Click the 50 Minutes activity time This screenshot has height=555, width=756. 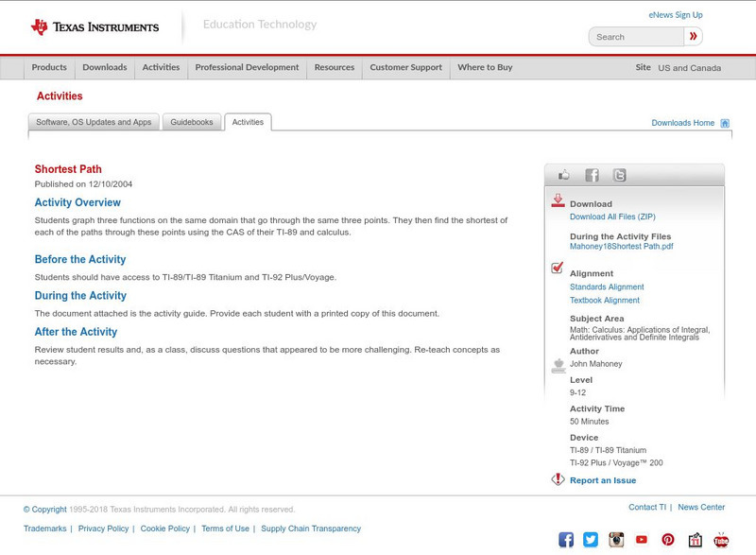589,422
